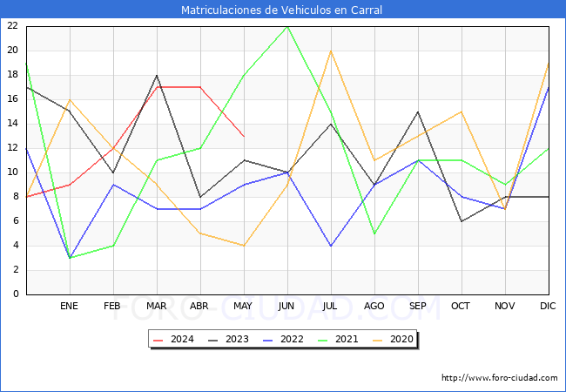Click the red 2024 legend color line

coord(158,340)
